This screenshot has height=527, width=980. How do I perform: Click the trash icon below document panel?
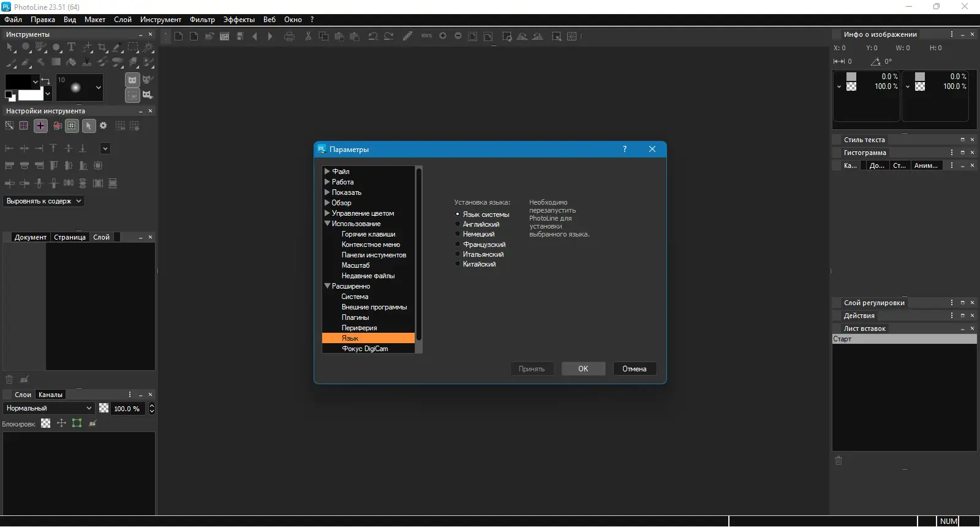click(x=9, y=379)
